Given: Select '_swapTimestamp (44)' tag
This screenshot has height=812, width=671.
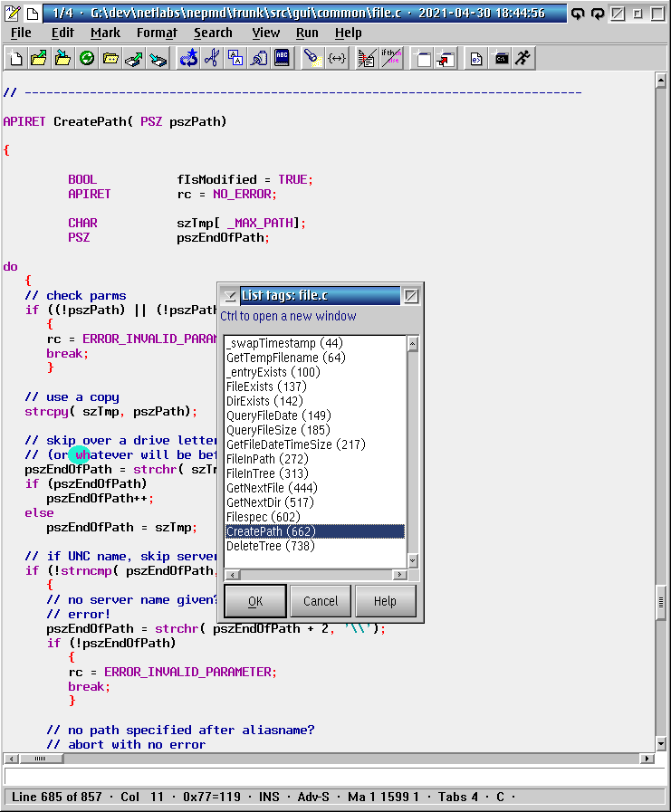Looking at the screenshot, I should pyautogui.click(x=315, y=343).
